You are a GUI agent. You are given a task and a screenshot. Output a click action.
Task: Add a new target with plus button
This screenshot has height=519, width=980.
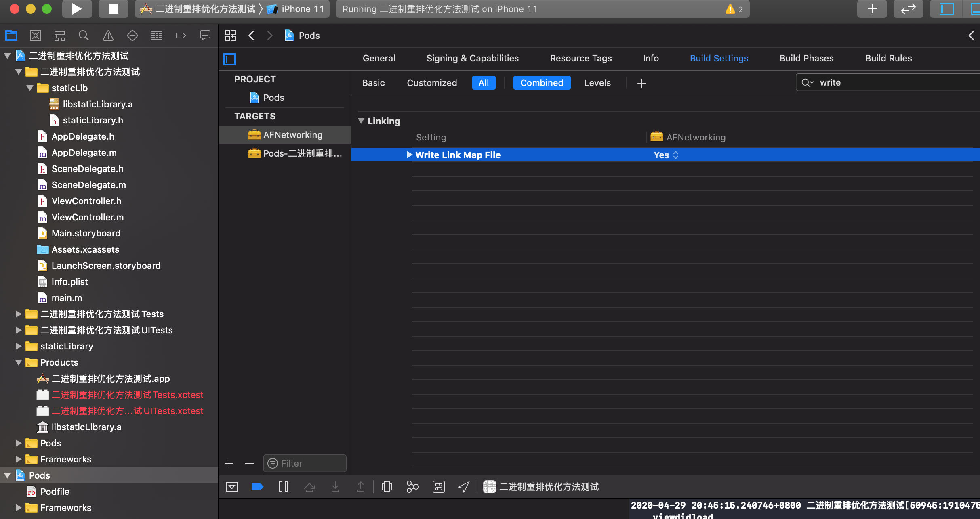tap(229, 463)
